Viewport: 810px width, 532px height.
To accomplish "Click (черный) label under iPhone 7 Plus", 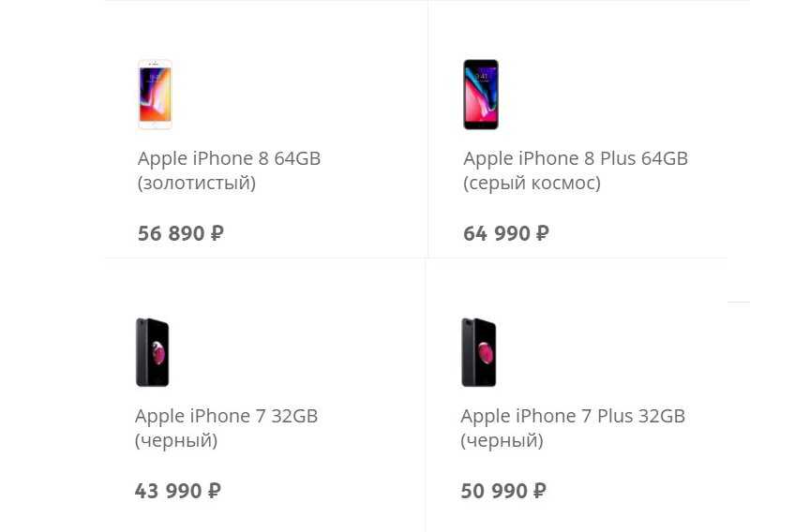I will [502, 440].
